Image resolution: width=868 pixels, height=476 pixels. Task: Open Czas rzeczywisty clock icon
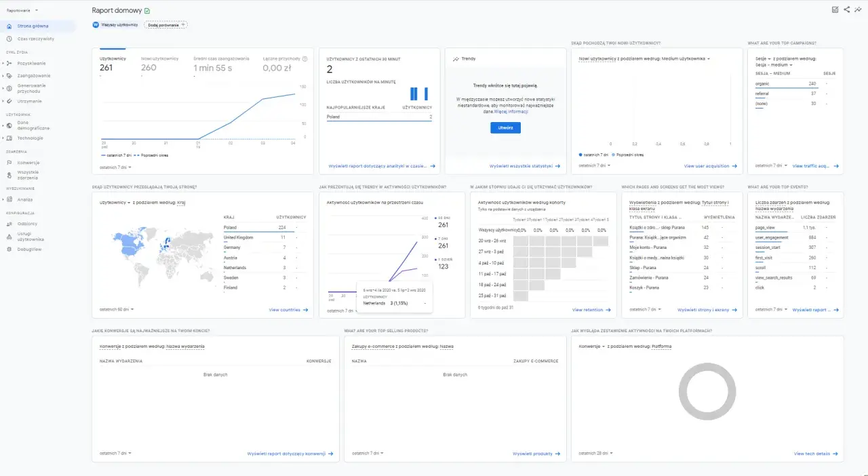[x=9, y=39]
